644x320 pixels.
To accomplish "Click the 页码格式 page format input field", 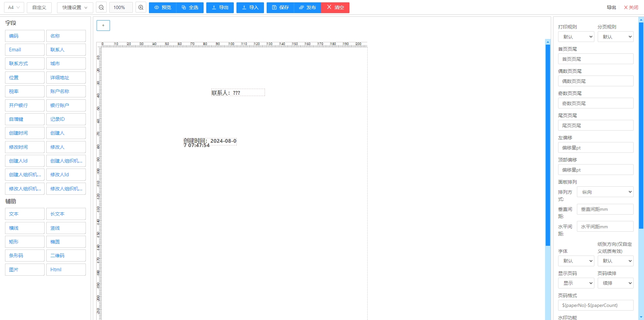I will pos(596,305).
